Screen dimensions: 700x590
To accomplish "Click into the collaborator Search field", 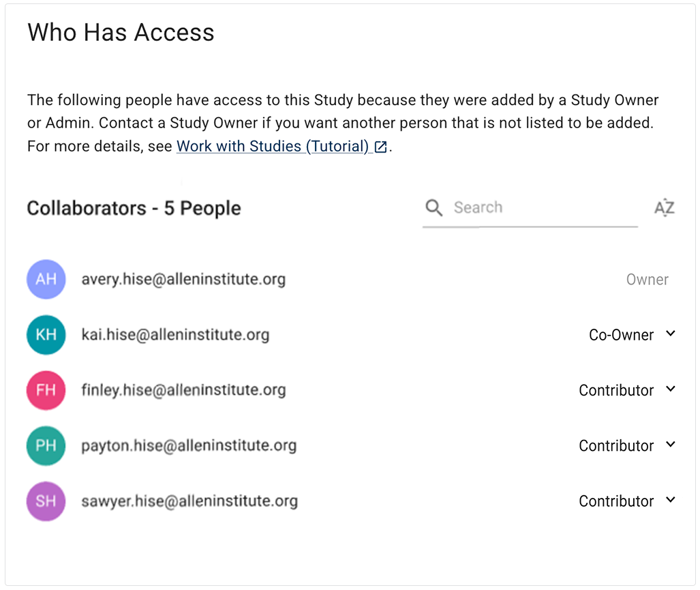I will pyautogui.click(x=538, y=207).
